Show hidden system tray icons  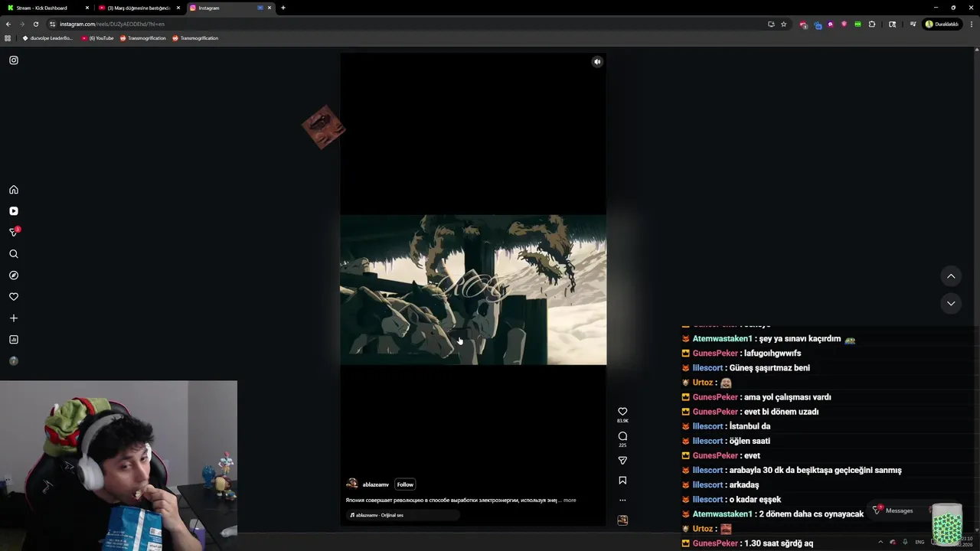880,542
